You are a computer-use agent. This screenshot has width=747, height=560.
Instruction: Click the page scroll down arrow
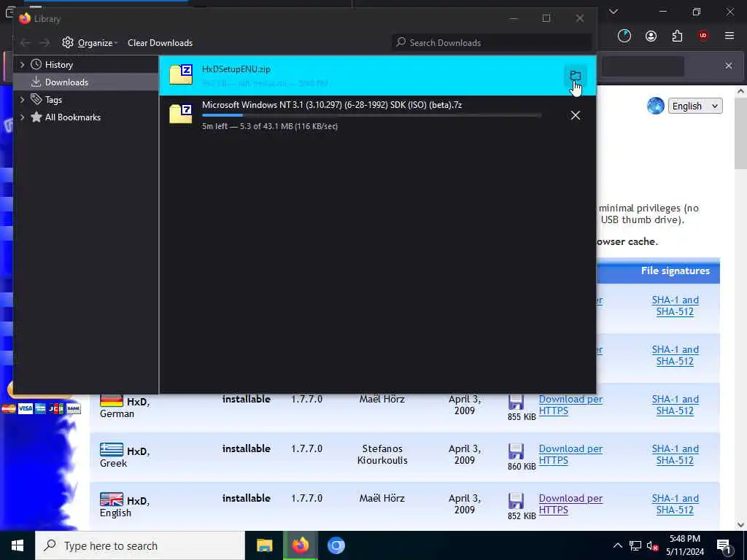(x=740, y=524)
